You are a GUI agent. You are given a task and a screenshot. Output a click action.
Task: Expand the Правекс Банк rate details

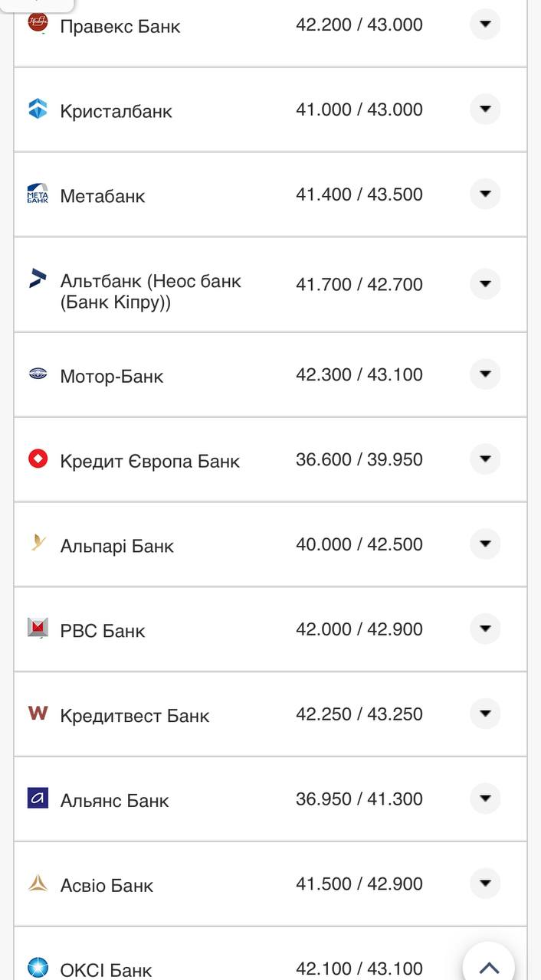(484, 24)
